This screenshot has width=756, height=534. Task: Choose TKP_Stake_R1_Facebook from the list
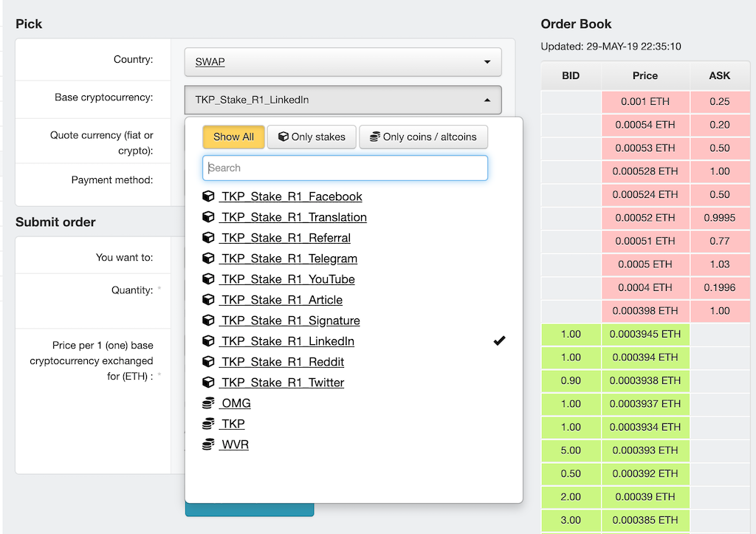pos(291,196)
